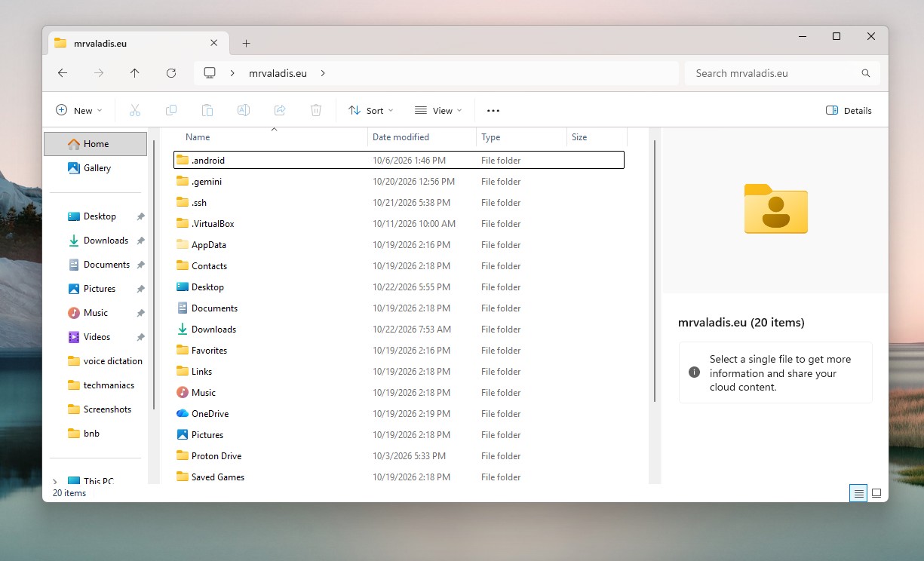
Task: Click mrvaladis.eu in the address bar
Action: (278, 73)
